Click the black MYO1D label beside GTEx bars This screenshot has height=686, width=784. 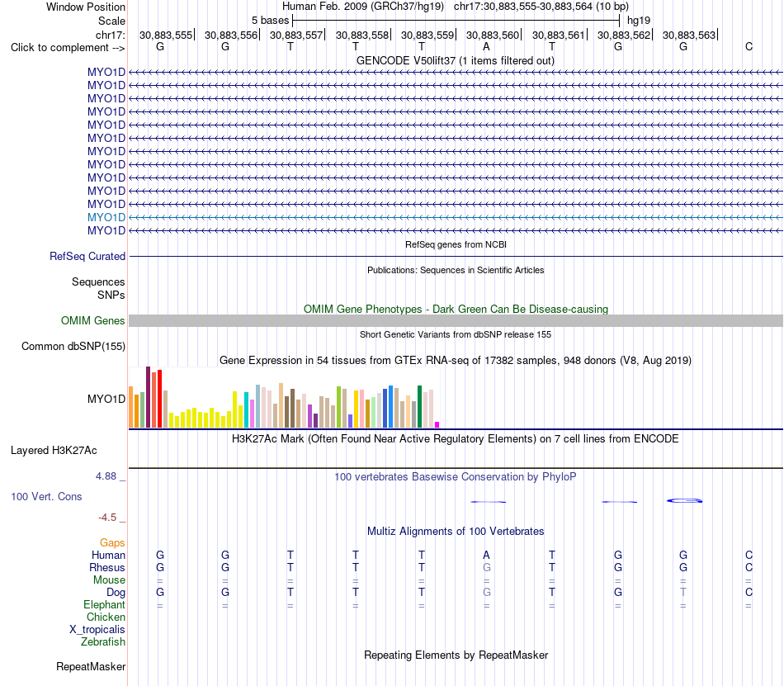(x=106, y=399)
